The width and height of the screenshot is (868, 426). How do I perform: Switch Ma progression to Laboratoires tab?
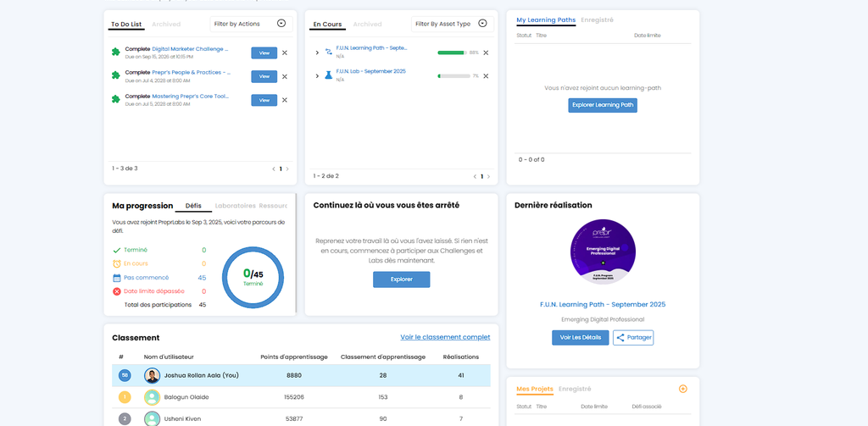(236, 206)
